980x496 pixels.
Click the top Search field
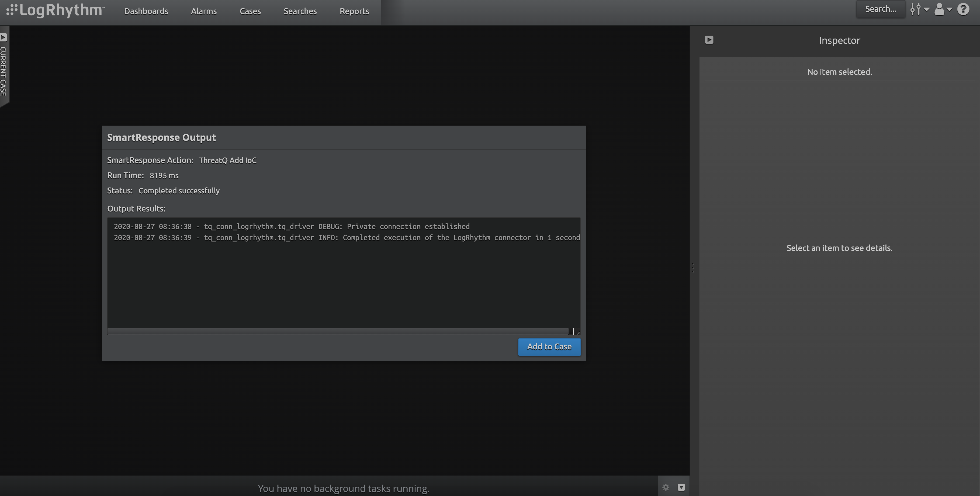point(880,9)
